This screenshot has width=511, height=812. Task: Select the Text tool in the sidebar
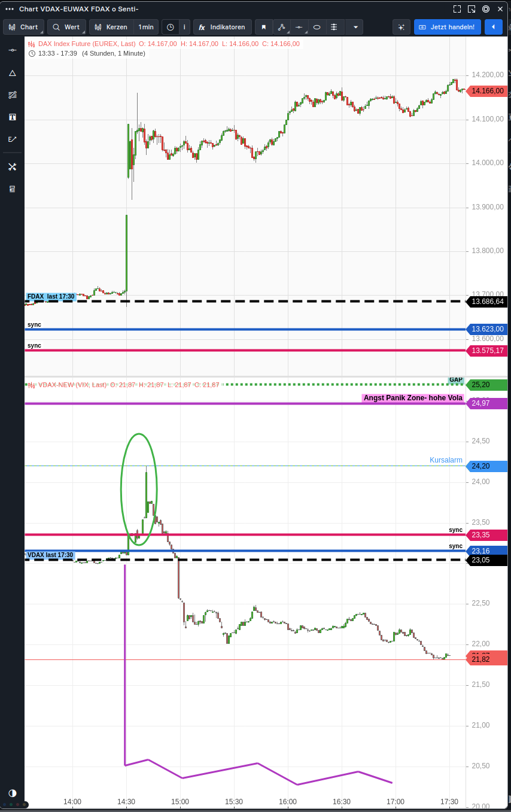[x=12, y=117]
